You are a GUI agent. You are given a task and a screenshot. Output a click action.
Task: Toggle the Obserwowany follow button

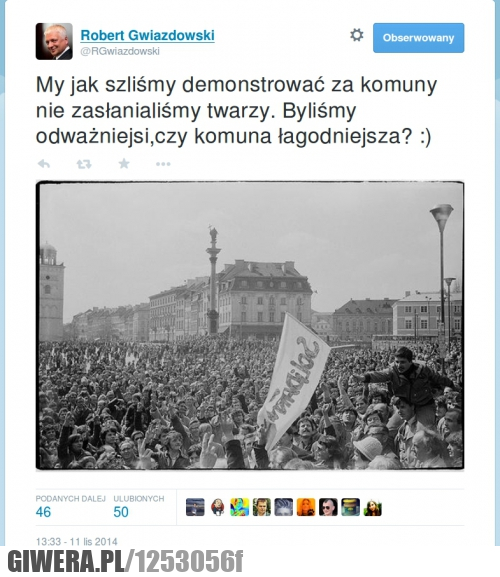tap(418, 38)
